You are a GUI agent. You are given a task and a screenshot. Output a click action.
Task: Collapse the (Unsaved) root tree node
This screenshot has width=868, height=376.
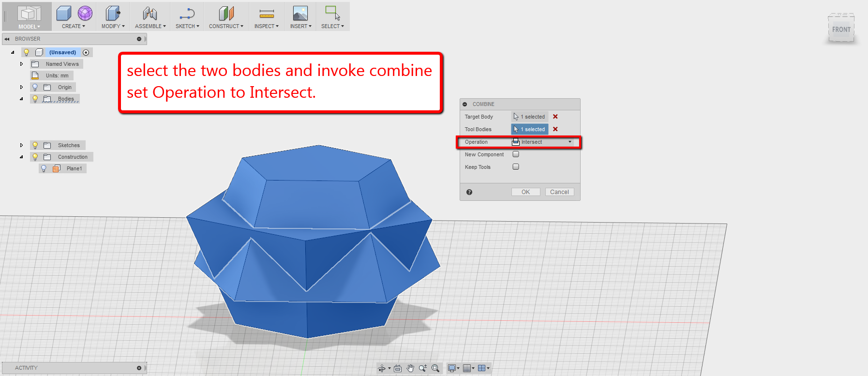(13, 52)
